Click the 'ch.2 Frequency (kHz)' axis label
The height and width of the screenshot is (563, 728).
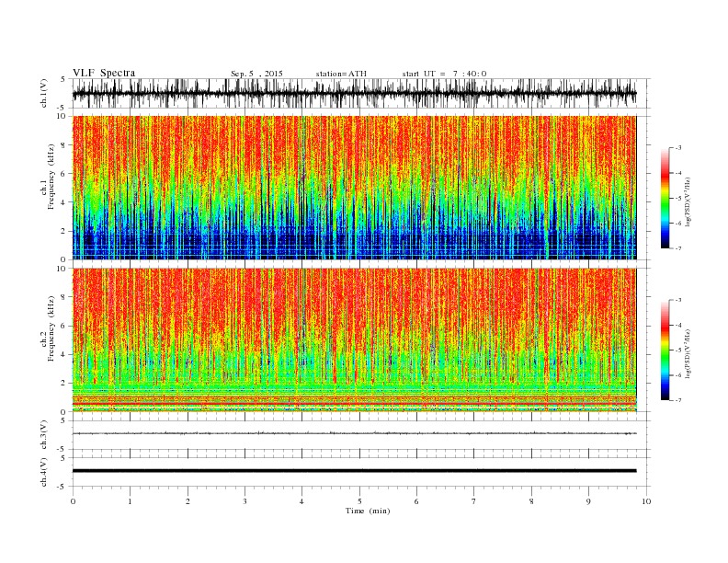pyautogui.click(x=48, y=329)
